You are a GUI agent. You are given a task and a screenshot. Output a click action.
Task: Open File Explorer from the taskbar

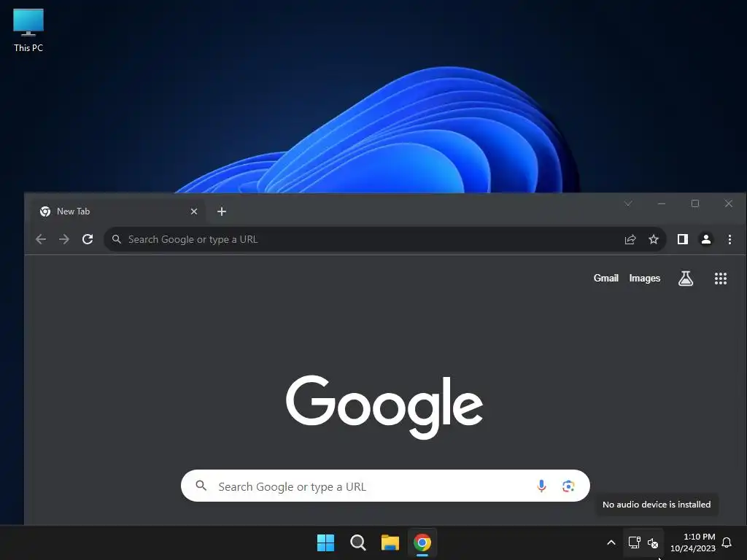(x=390, y=542)
